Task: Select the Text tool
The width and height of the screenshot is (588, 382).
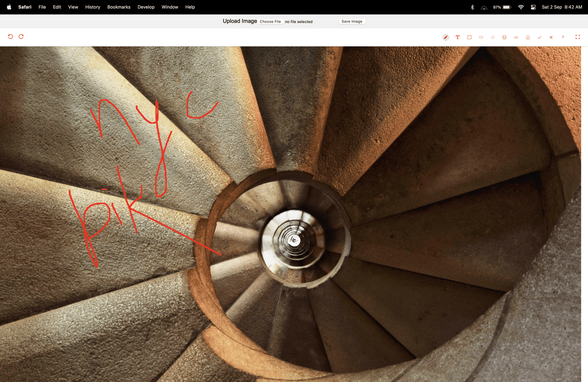Action: [x=457, y=37]
